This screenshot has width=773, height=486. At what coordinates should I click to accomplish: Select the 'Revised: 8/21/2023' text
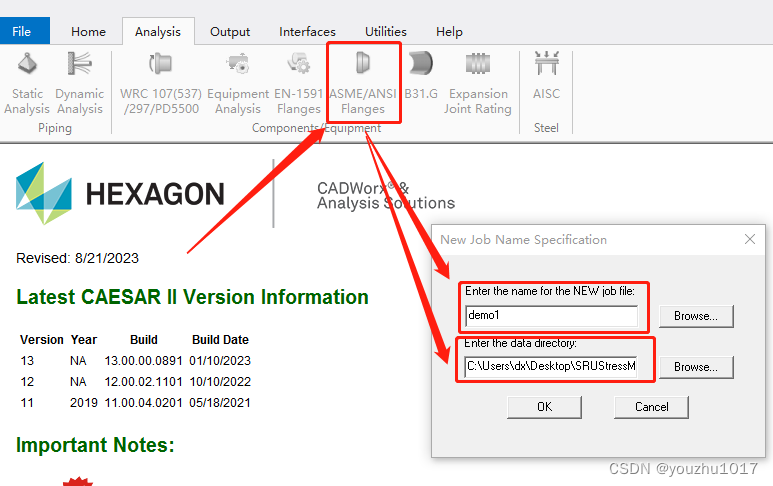(77, 258)
